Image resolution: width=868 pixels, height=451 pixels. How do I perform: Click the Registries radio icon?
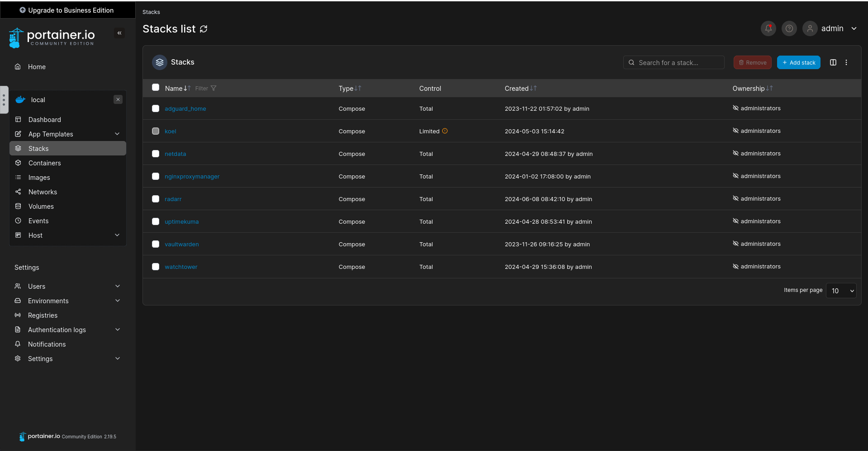click(18, 315)
